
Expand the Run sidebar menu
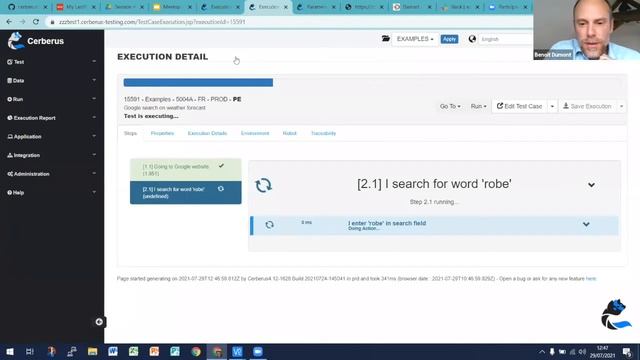tap(51, 99)
